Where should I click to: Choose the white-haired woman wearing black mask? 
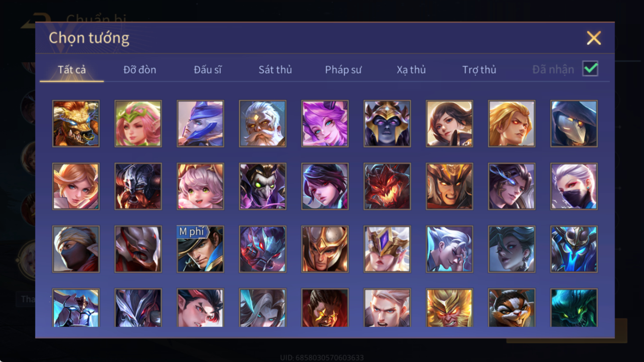574,186
